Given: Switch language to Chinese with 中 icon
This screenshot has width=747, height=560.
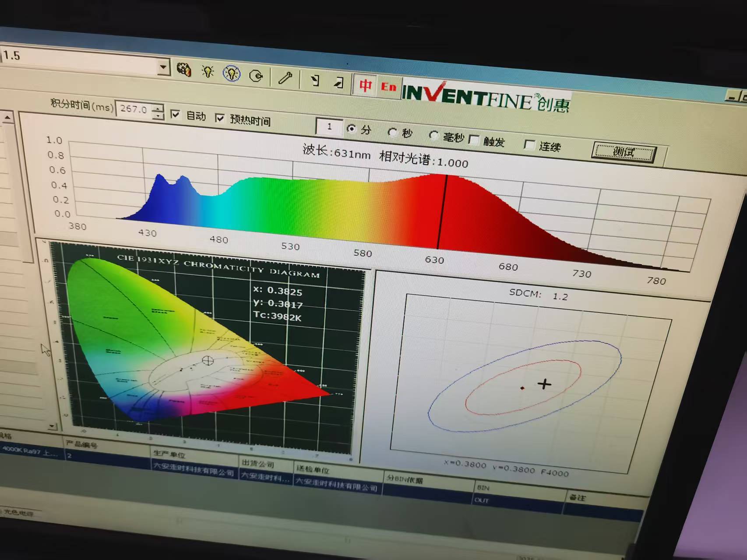Looking at the screenshot, I should point(365,85).
